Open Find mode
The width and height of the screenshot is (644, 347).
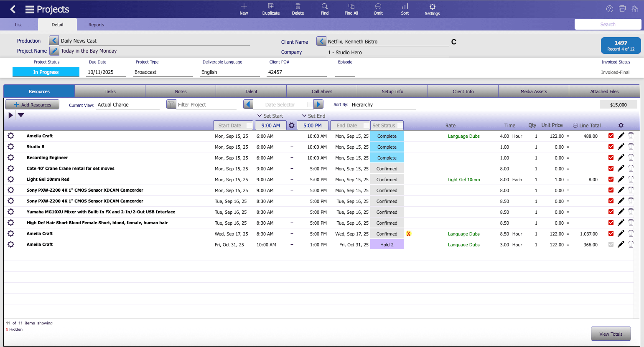click(325, 9)
